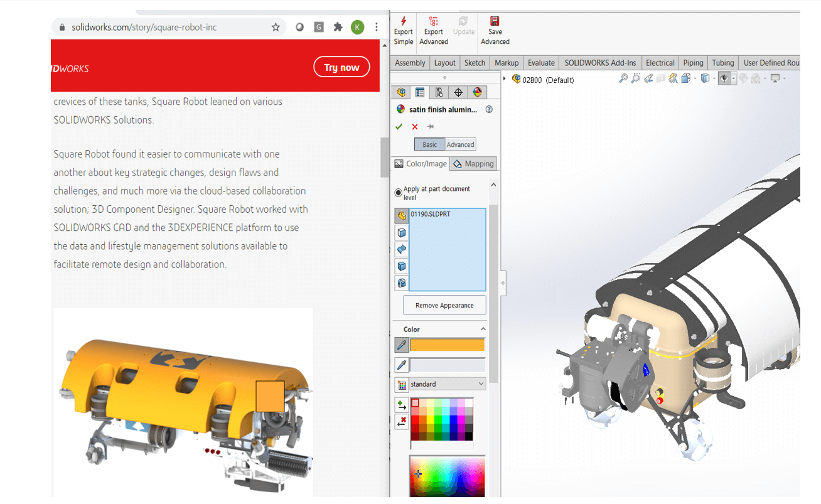Switch to the Mapping tab
This screenshot has height=504, width=821.
pos(473,164)
